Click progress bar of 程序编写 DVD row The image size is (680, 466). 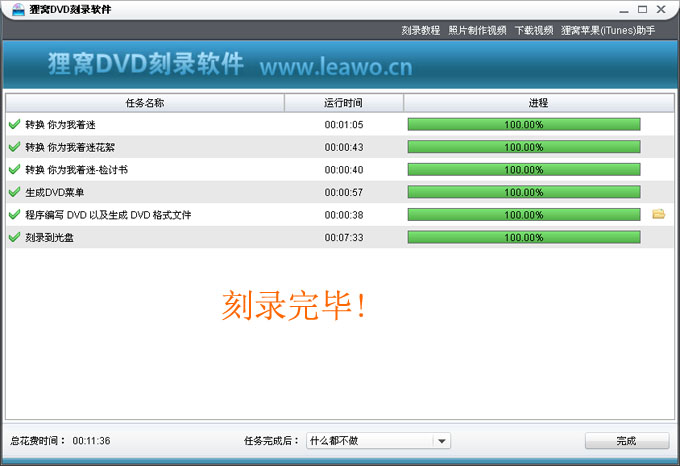pos(524,215)
